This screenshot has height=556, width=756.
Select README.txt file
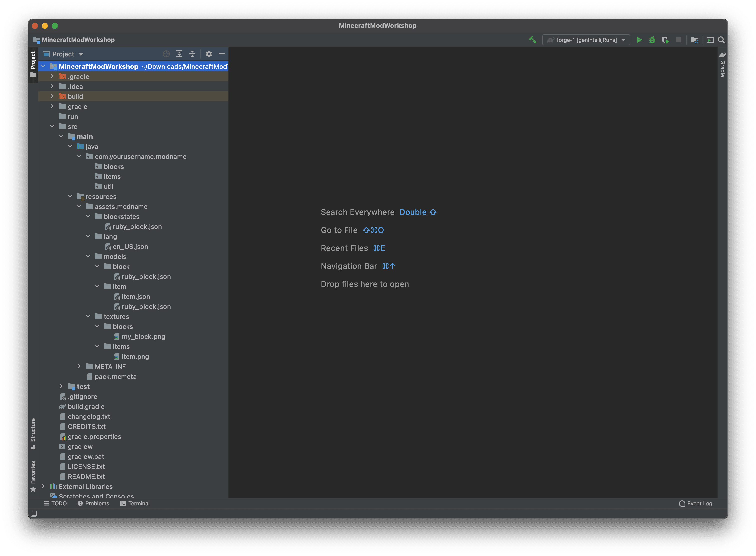[x=82, y=476]
